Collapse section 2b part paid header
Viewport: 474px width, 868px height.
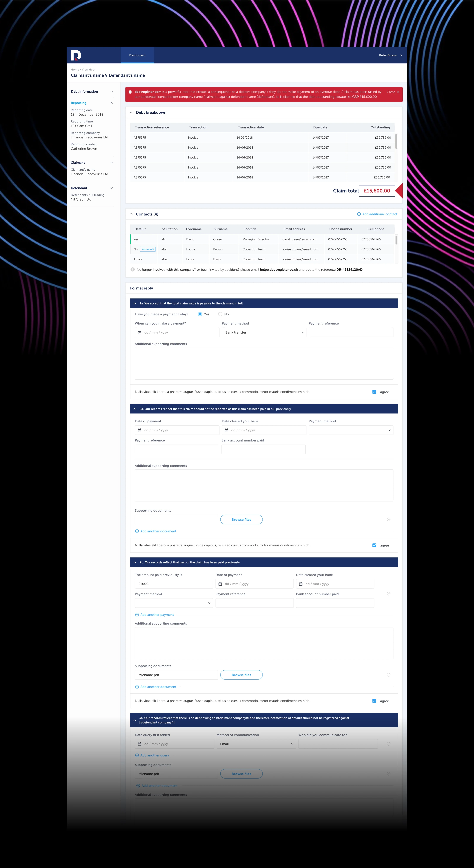click(264, 562)
